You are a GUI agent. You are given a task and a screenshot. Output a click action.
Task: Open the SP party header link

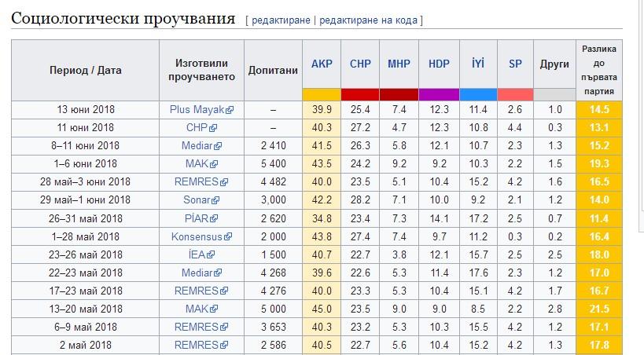point(515,64)
